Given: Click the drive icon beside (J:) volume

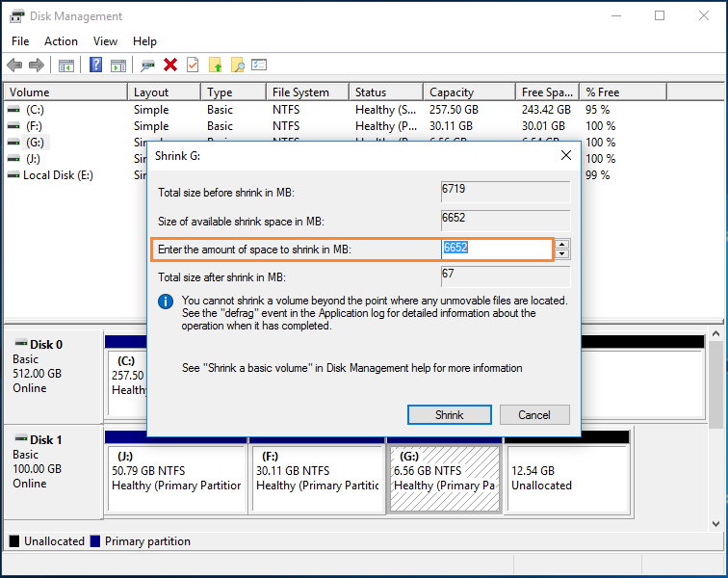Looking at the screenshot, I should click(x=13, y=159).
